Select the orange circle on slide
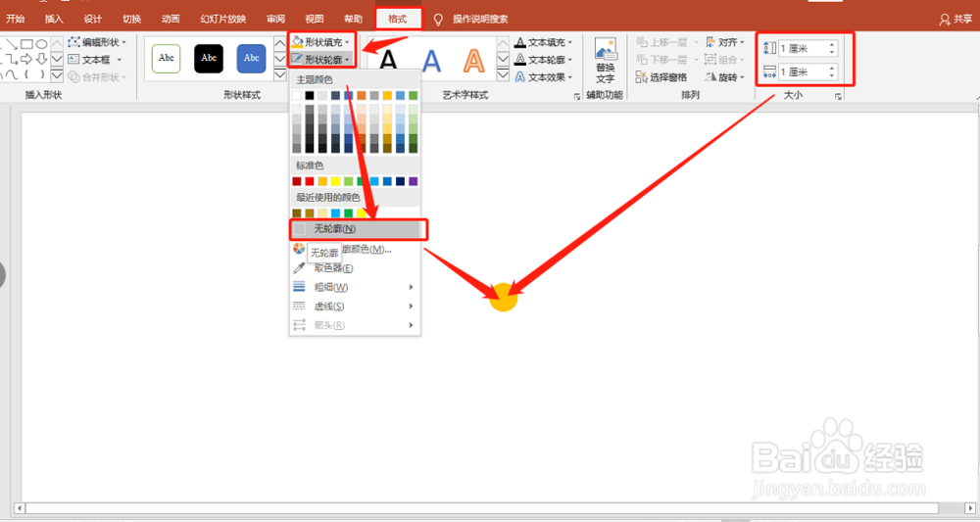This screenshot has width=980, height=522. tap(503, 297)
